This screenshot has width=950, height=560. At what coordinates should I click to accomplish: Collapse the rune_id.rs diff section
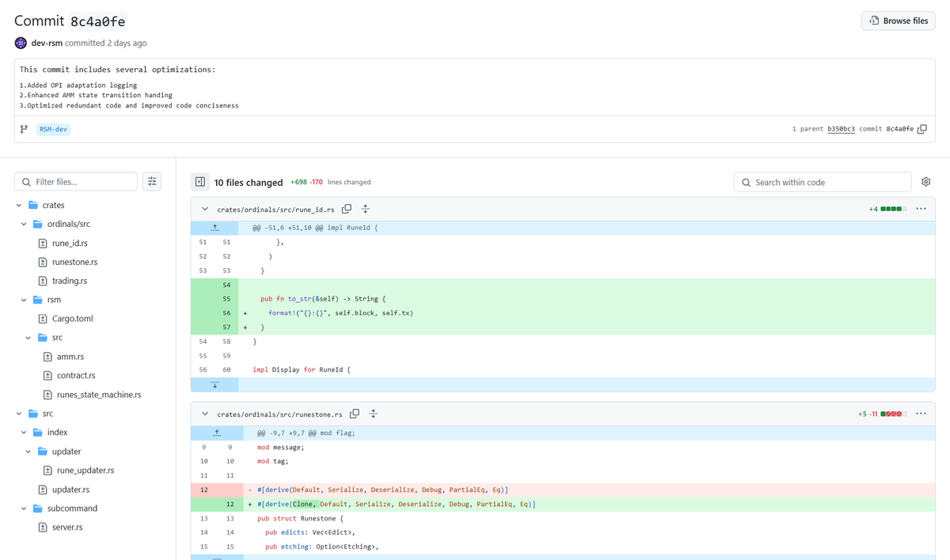(x=206, y=208)
